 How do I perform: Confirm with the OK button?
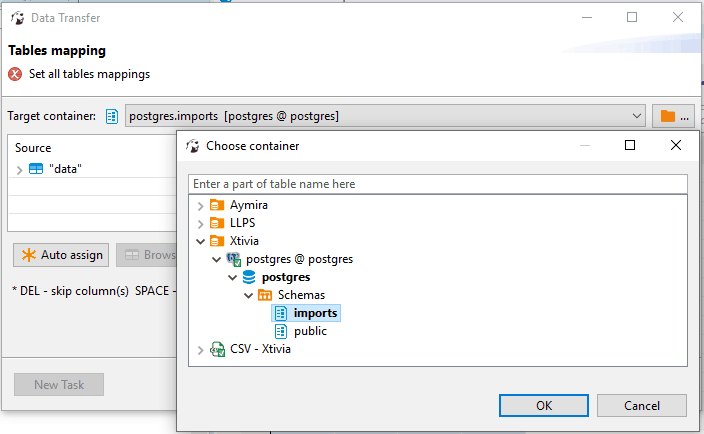pyautogui.click(x=543, y=405)
